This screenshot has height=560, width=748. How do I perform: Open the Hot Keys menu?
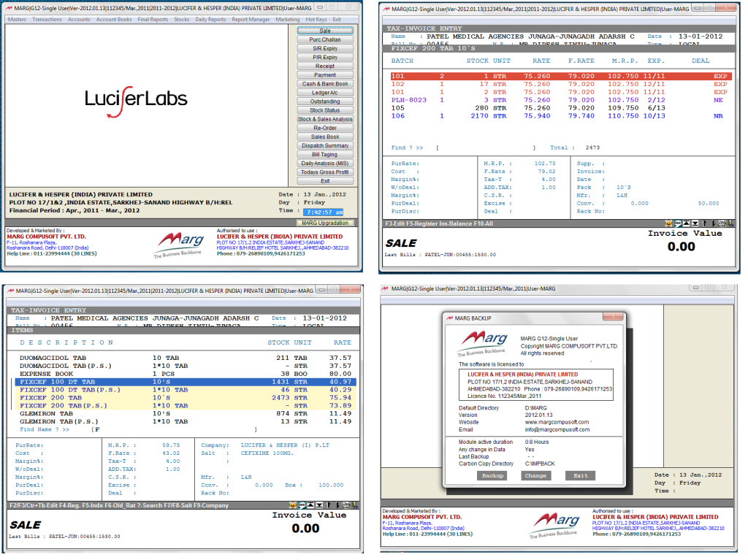316,20
